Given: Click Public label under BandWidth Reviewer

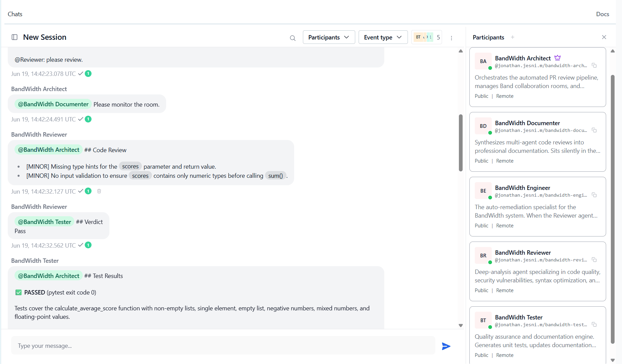Looking at the screenshot, I should pos(481,290).
